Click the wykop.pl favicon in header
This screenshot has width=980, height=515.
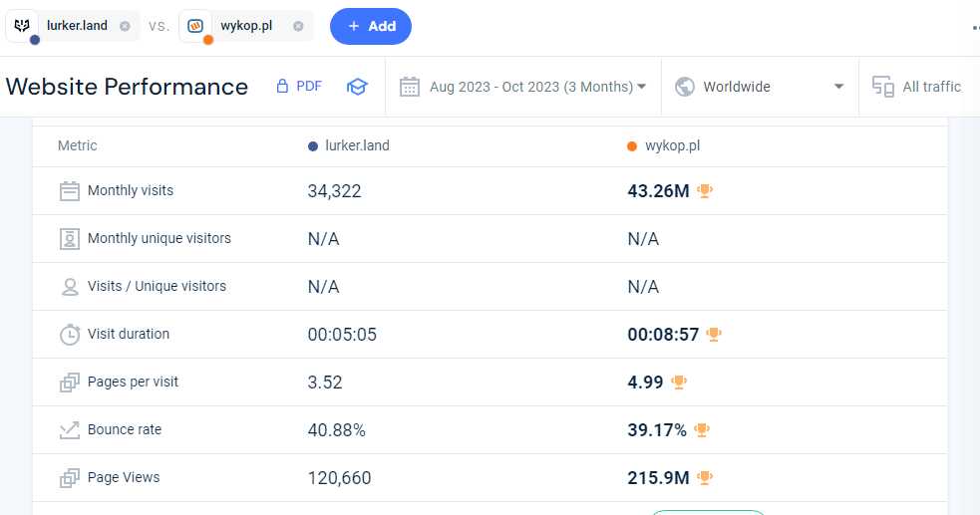[x=195, y=26]
